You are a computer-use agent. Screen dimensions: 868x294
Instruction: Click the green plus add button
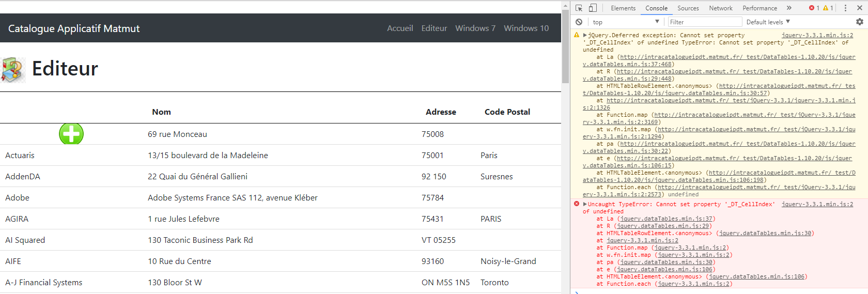coord(71,134)
